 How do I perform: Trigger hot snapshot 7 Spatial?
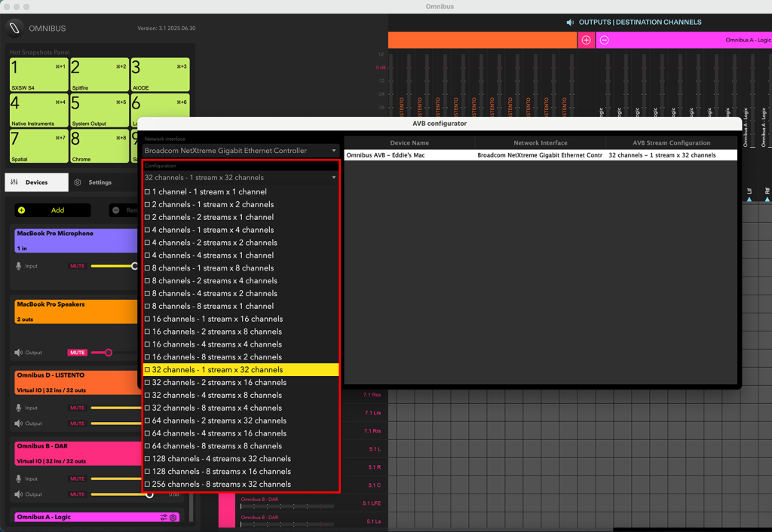[x=39, y=146]
